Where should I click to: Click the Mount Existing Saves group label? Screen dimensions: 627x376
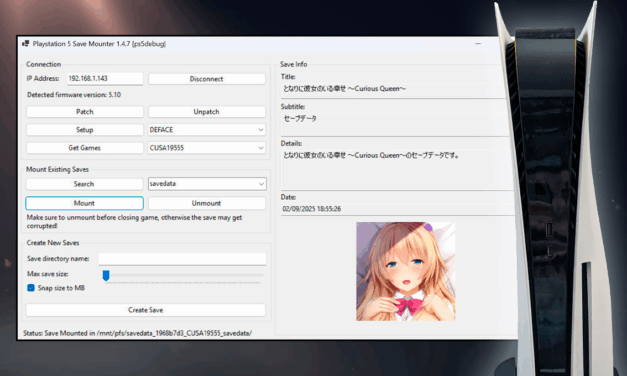[x=58, y=169]
